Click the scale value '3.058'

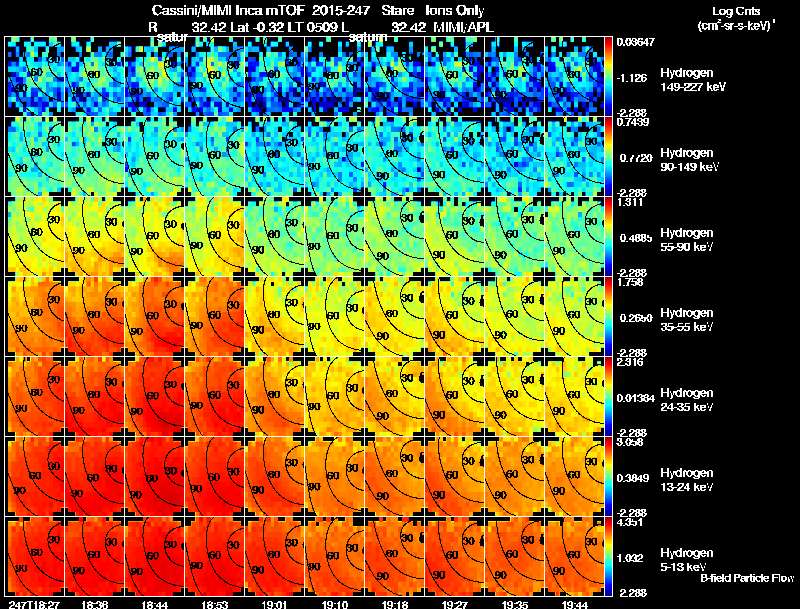[x=629, y=442]
